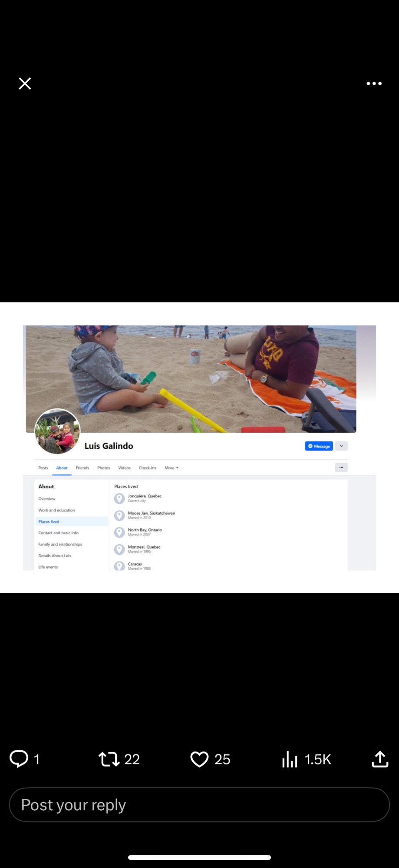399x868 pixels.
Task: Like the post with heart icon
Action: [199, 759]
